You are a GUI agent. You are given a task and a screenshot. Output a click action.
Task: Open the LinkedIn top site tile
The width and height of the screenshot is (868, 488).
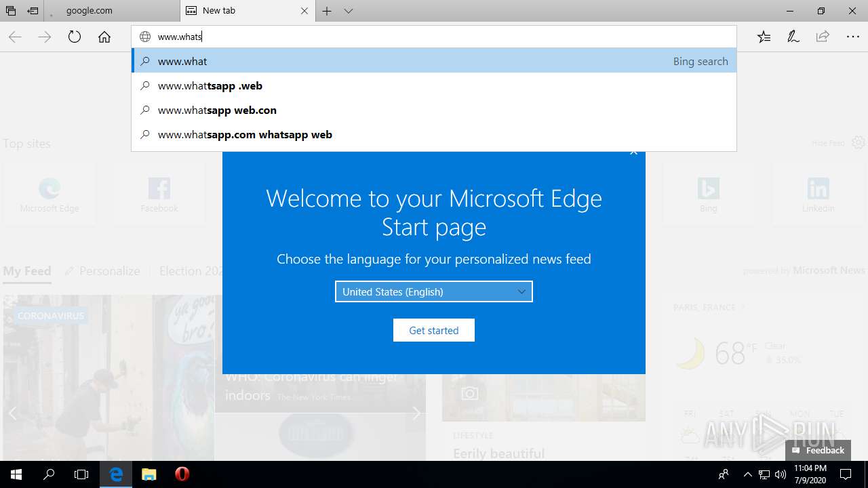pyautogui.click(x=818, y=193)
